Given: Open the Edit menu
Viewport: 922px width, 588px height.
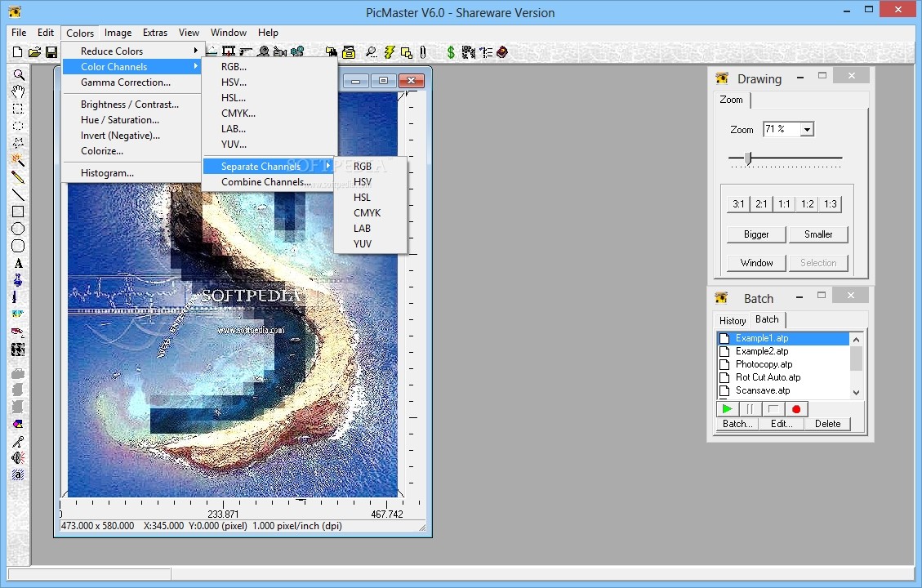Looking at the screenshot, I should (46, 33).
